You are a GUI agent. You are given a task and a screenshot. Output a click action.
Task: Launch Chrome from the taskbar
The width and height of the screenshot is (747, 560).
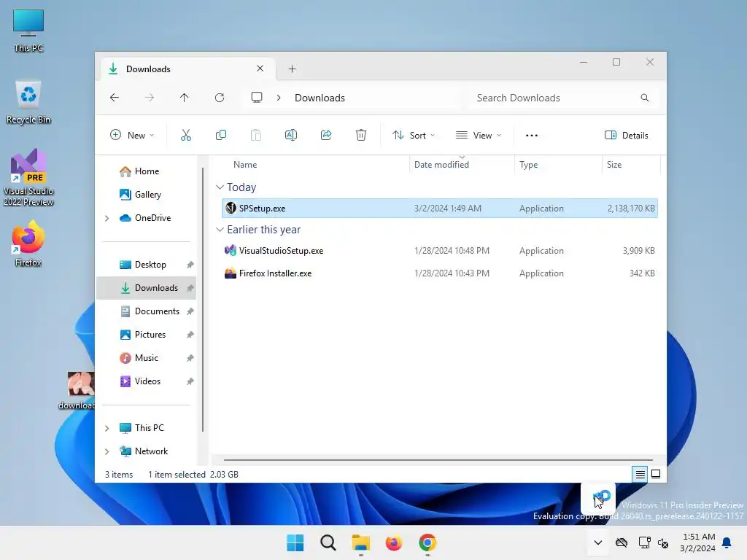point(427,542)
